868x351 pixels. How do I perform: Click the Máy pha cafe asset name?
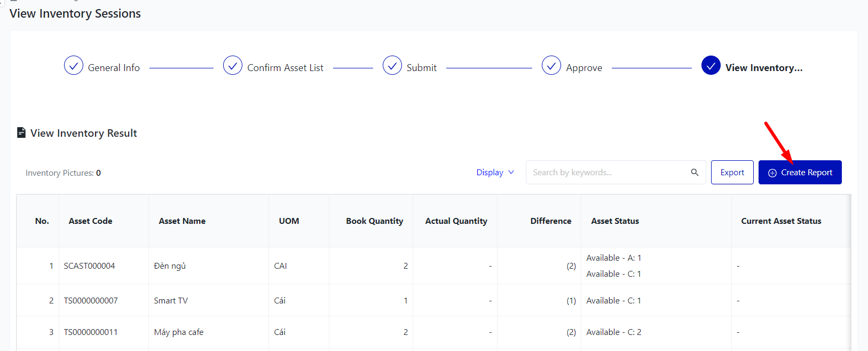point(179,332)
